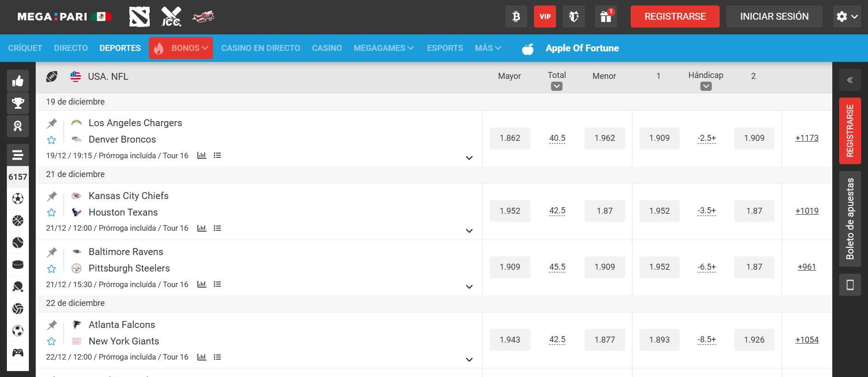868x377 pixels.
Task: Pin the Chiefs vs Texans match
Action: (52, 196)
